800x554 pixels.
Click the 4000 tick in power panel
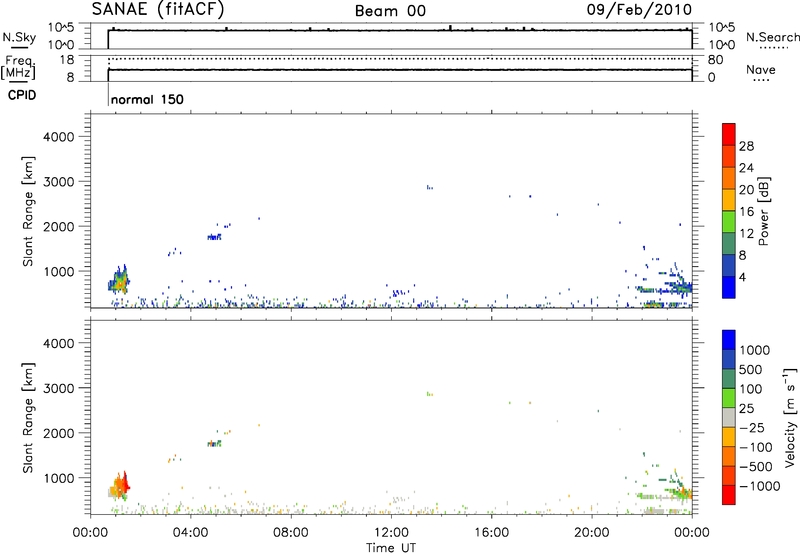(x=58, y=137)
